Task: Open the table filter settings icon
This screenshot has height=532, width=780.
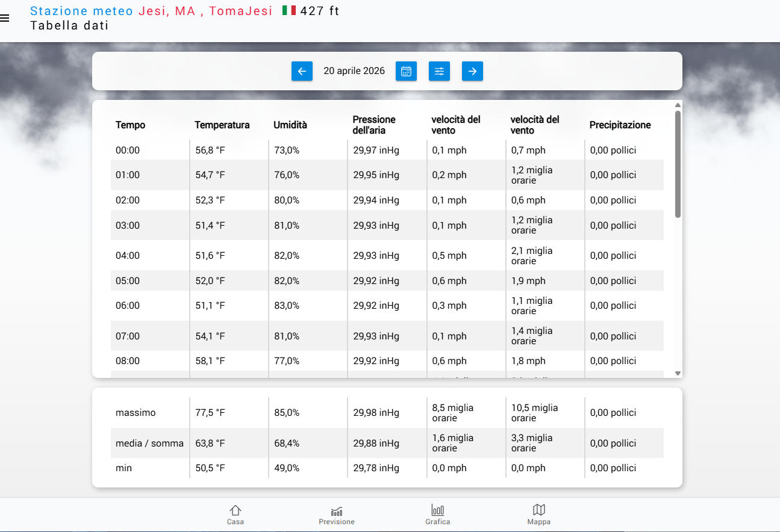Action: pos(439,71)
